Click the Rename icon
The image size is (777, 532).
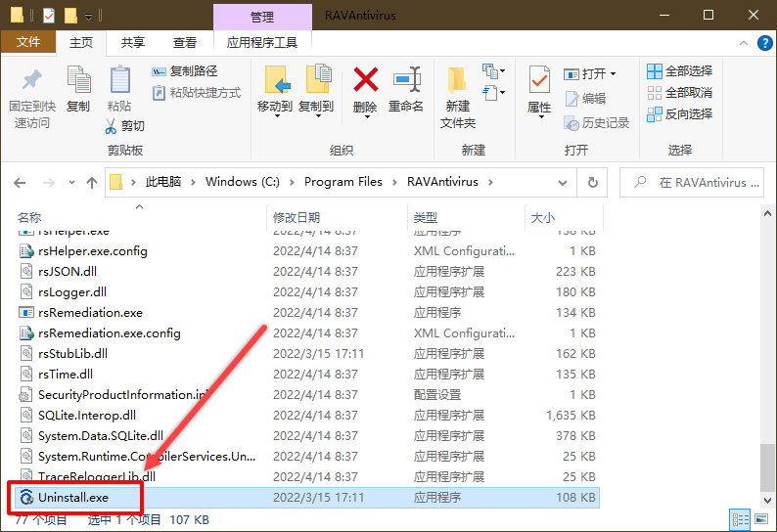point(407,79)
